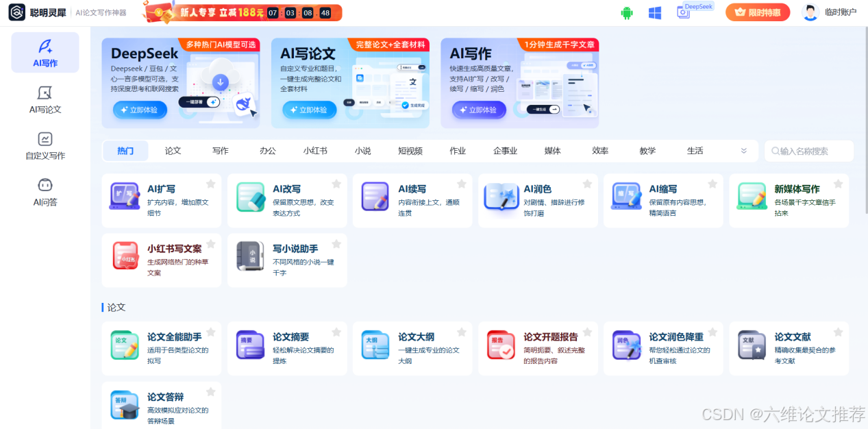Switch to the 效率 category tab
The image size is (868, 429).
coord(600,151)
